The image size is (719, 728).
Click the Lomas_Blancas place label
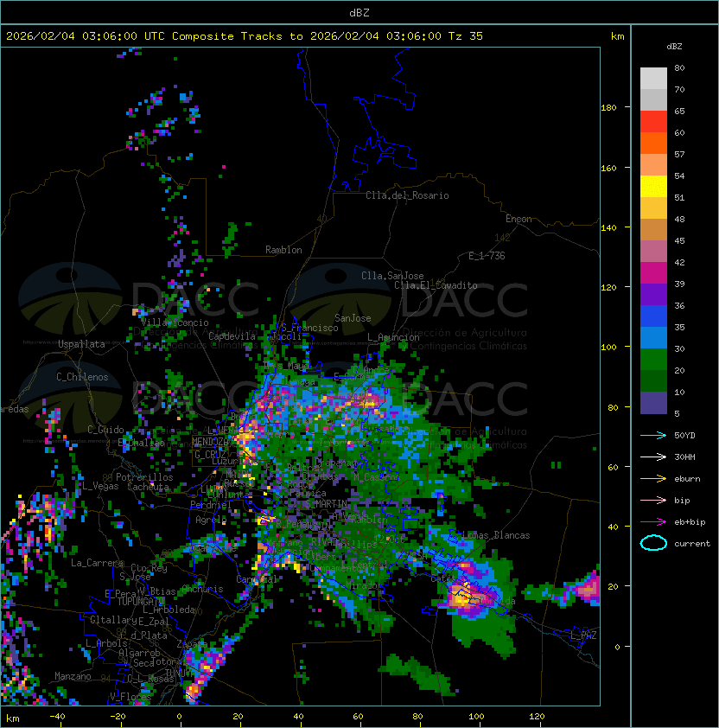[x=498, y=535]
